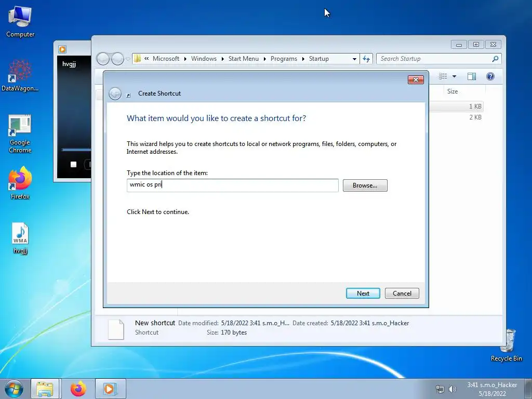Viewport: 532px width, 399px height.
Task: Open the view options dropdown arrow
Action: click(x=454, y=76)
